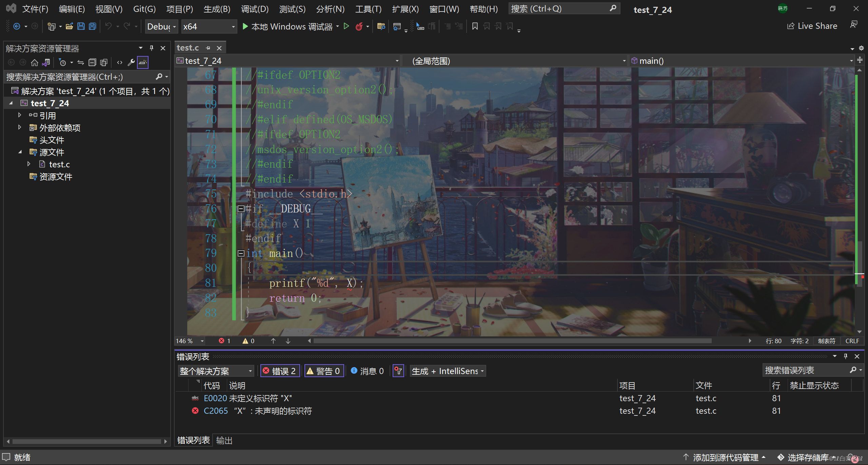Click Live Share button
Screen dimensions: 868x465
click(x=812, y=26)
